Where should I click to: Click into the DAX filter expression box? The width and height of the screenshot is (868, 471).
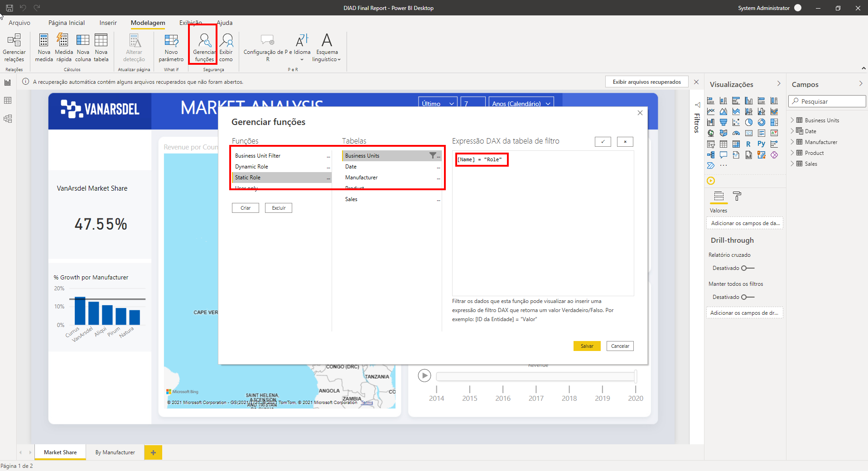pos(543,223)
